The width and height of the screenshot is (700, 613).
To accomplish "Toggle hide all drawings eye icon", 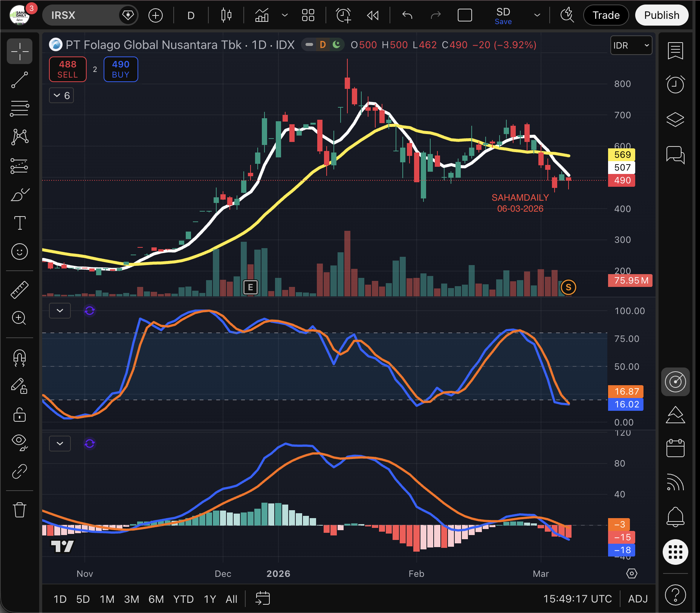I will coord(20,442).
